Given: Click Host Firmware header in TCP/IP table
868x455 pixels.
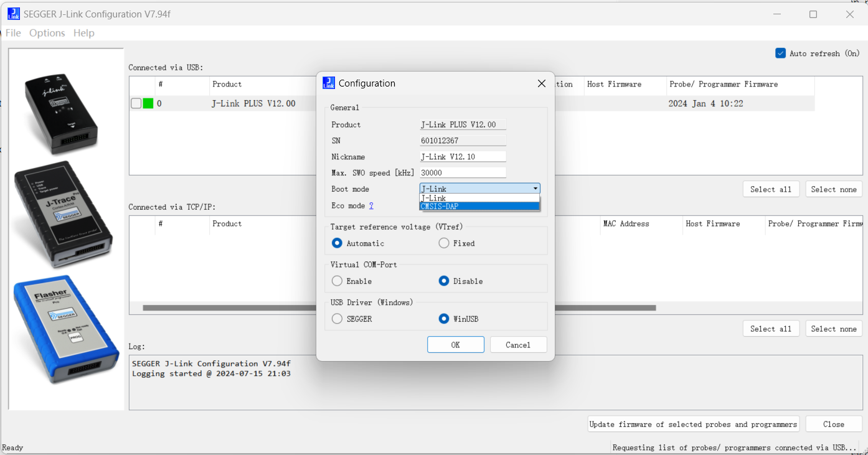Looking at the screenshot, I should [713, 223].
